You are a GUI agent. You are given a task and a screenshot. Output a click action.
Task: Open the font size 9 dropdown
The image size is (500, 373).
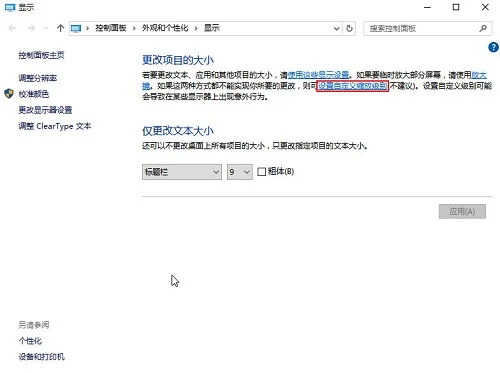coord(240,172)
